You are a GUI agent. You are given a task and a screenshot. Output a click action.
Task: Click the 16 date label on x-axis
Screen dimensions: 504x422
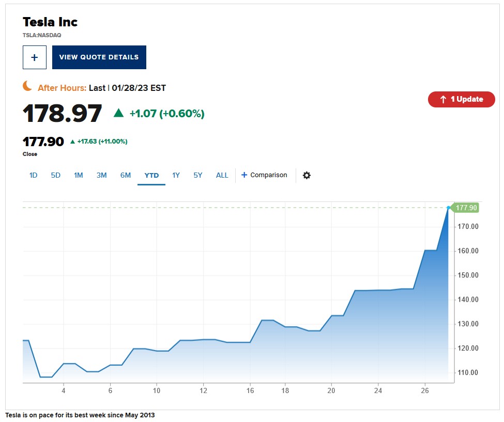click(x=250, y=390)
